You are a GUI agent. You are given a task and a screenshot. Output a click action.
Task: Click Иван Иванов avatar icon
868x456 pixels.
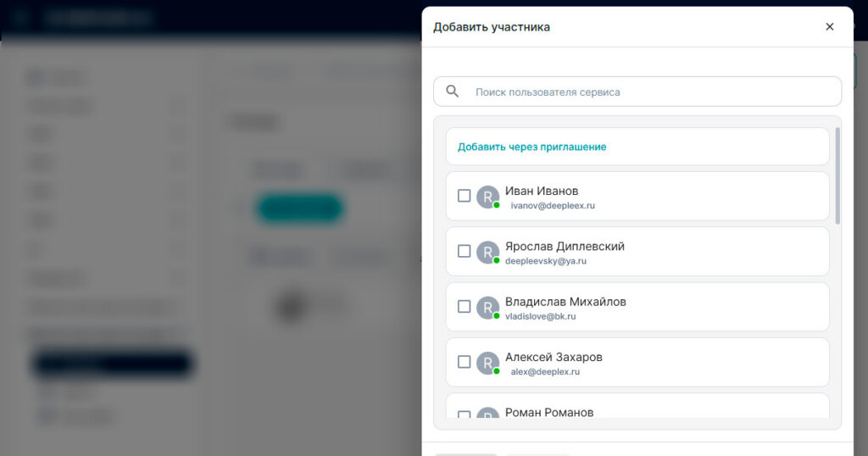[487, 197]
